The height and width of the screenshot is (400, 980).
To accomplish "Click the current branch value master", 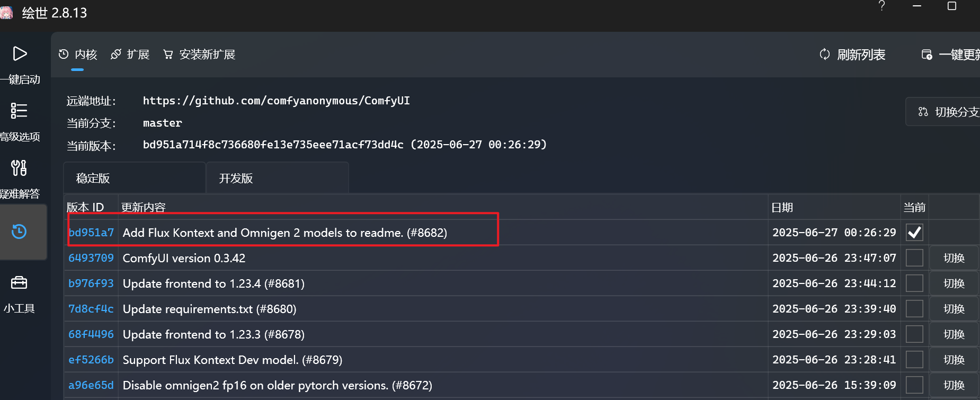I will 162,123.
